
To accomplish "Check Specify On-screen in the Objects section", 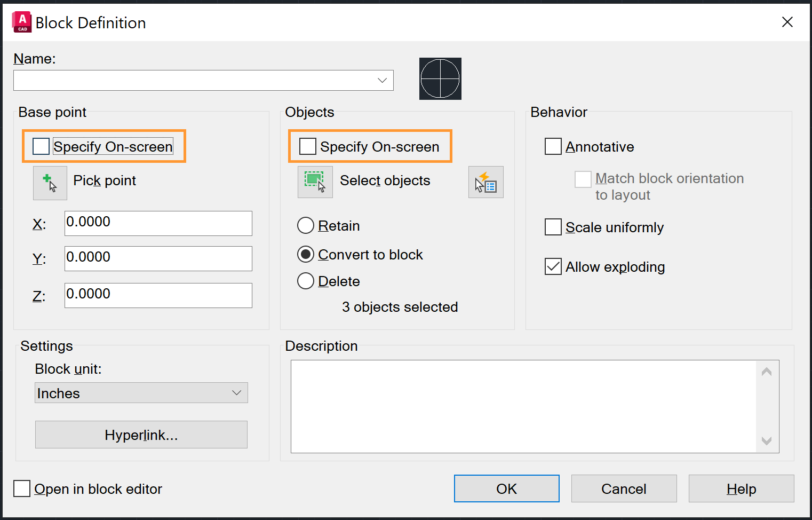I will [x=307, y=146].
